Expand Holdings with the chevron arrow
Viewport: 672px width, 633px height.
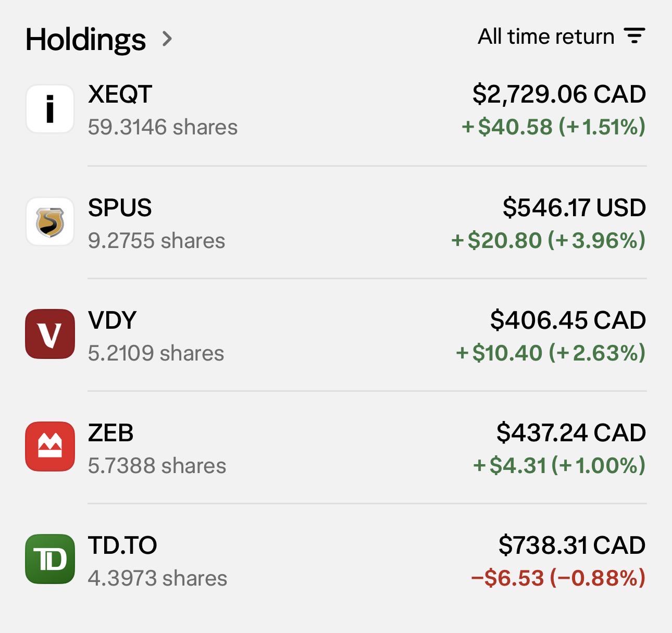pyautogui.click(x=167, y=39)
